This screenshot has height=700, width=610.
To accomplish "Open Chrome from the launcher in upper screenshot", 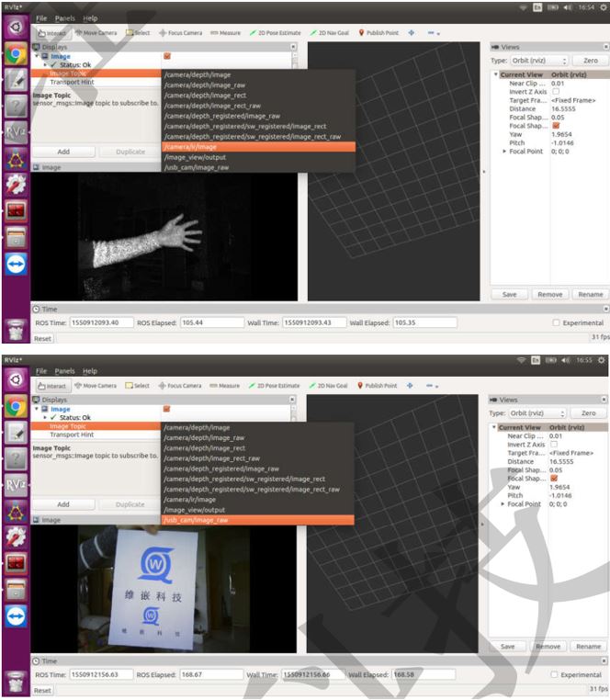I will (x=17, y=53).
